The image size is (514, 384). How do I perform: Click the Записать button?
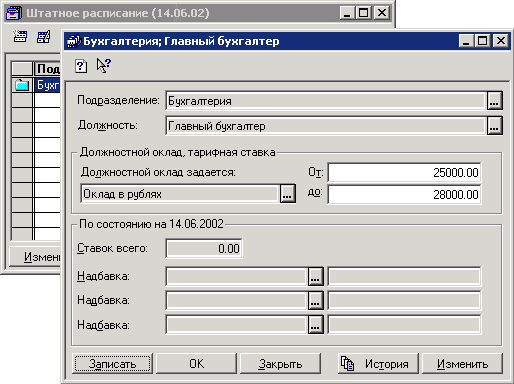tap(112, 364)
